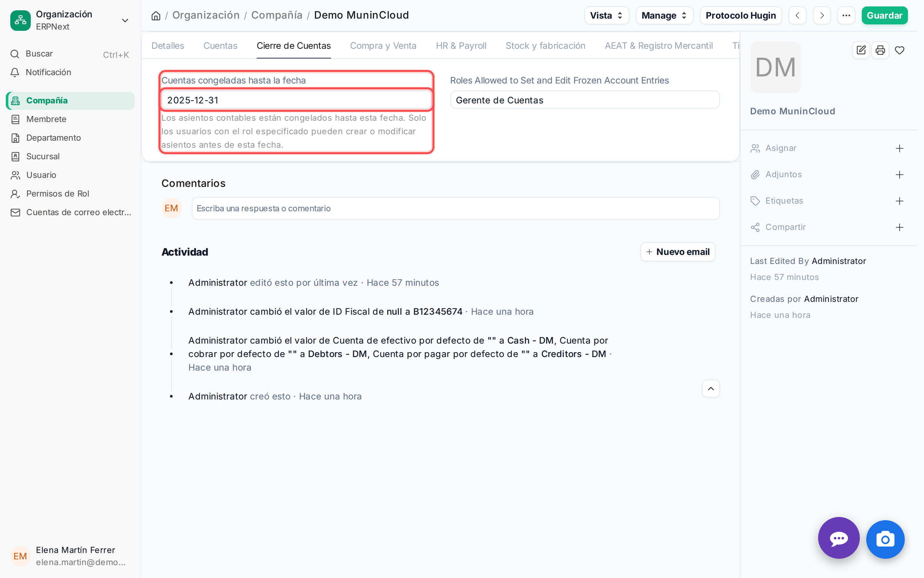924x578 pixels.
Task: Click the frozen accounts date field
Action: 297,100
